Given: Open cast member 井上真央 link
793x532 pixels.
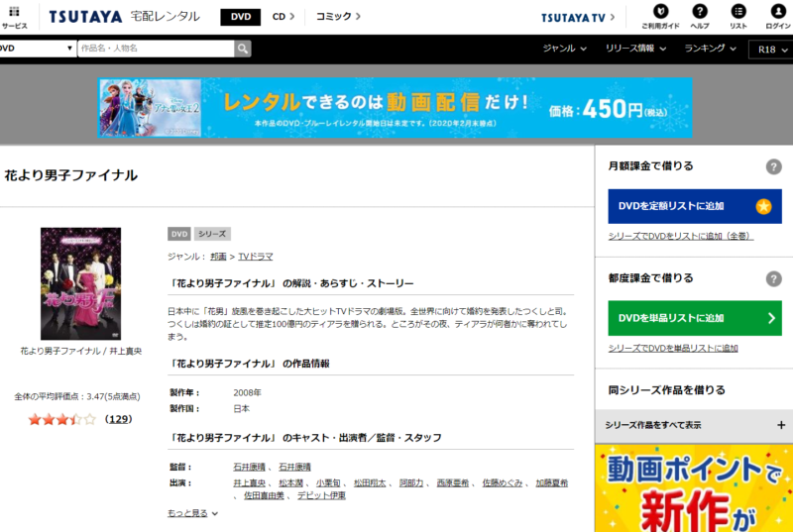Looking at the screenshot, I should point(249,483).
